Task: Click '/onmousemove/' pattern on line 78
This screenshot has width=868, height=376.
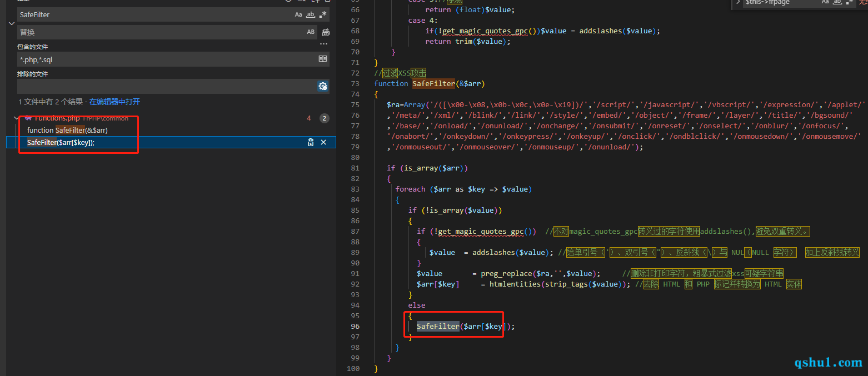Action: 832,136
